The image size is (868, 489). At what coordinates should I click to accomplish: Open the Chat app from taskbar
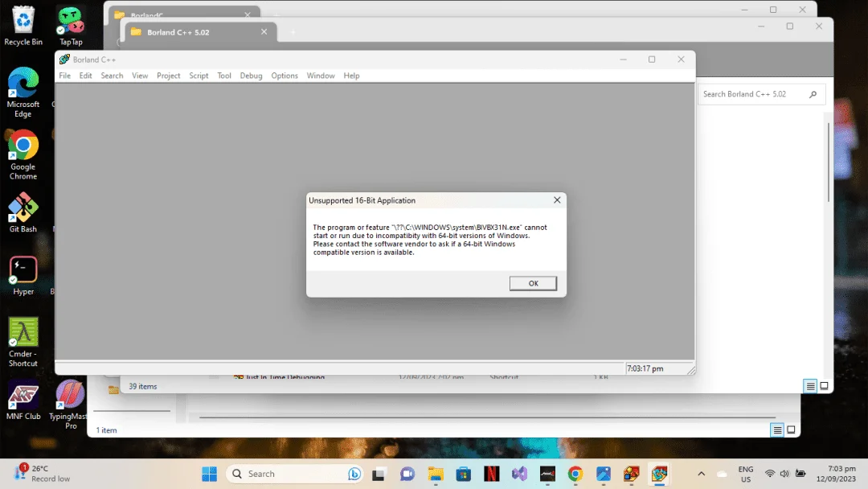[x=407, y=474]
